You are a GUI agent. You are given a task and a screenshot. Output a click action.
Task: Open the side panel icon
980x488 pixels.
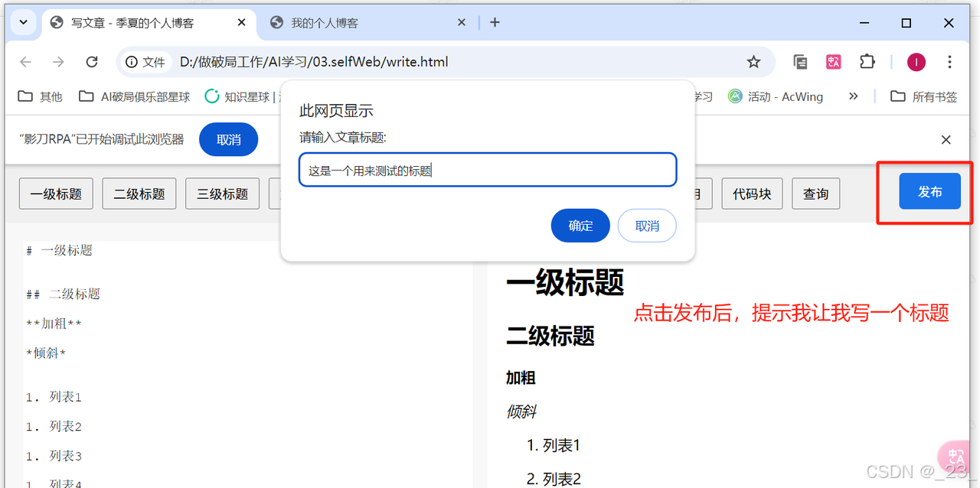tap(799, 62)
